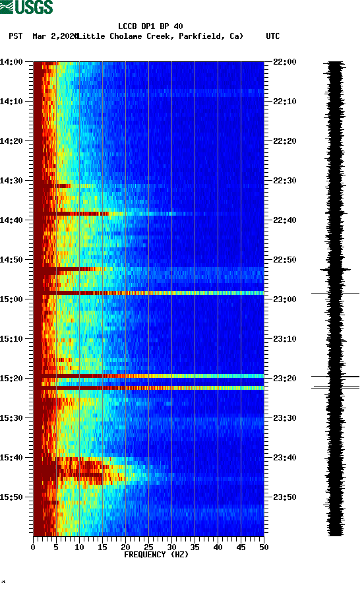Click the 15 Hz frequency tick label
The image size is (364, 589).
(102, 547)
